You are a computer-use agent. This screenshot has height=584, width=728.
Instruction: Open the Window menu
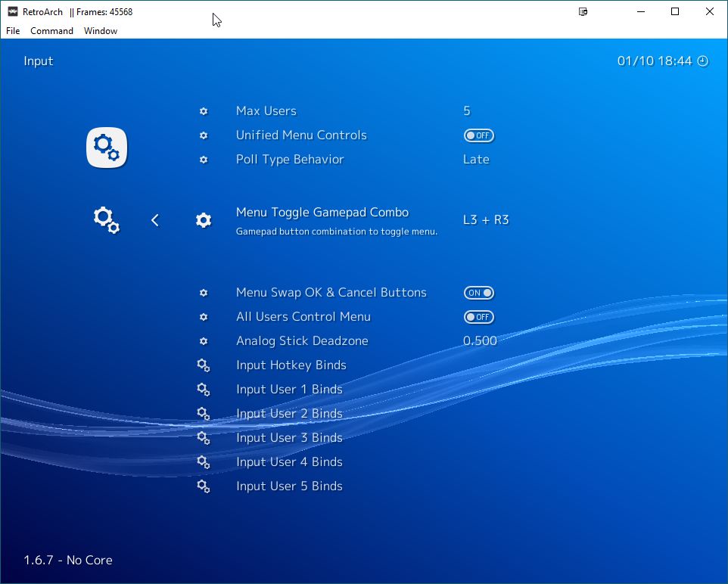point(101,30)
